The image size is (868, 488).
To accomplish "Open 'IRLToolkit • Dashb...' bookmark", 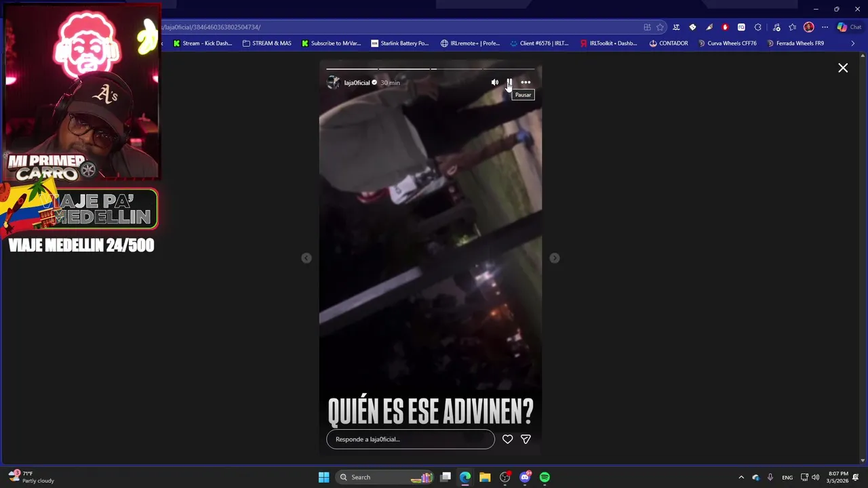I will click(x=608, y=43).
